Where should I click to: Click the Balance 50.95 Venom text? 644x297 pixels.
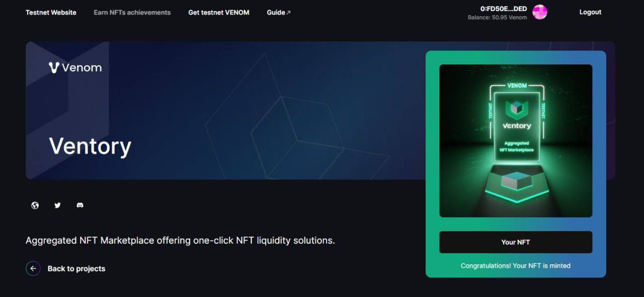point(497,18)
